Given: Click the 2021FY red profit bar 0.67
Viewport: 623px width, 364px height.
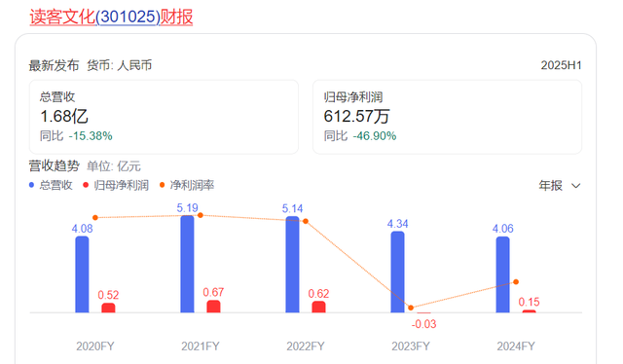Looking at the screenshot, I should coord(213,307).
